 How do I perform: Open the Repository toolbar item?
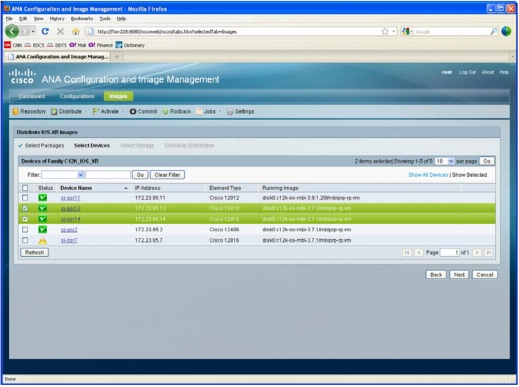pyautogui.click(x=29, y=111)
